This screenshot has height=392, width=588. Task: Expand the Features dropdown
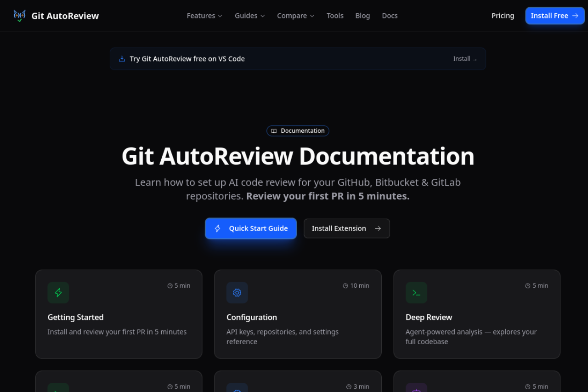[204, 15]
